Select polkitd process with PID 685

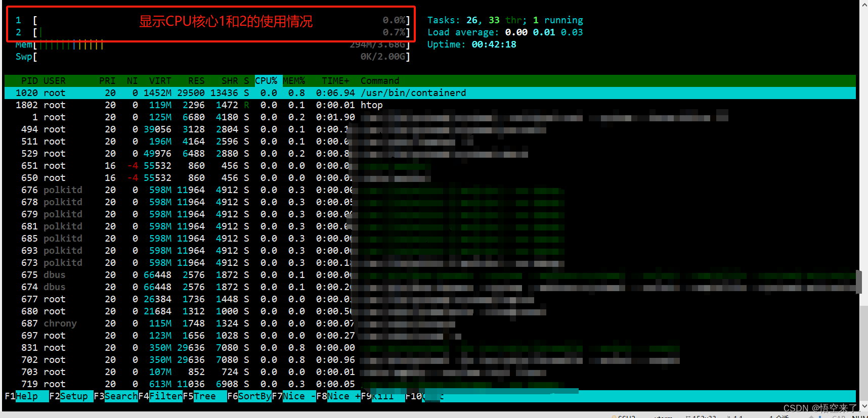430,239
